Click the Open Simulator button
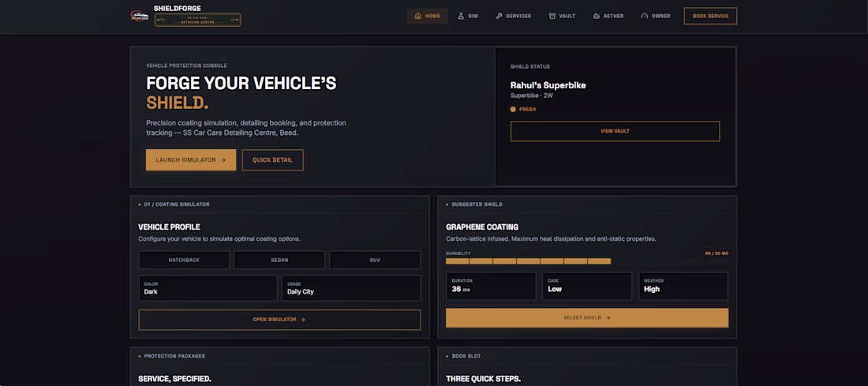 (279, 320)
